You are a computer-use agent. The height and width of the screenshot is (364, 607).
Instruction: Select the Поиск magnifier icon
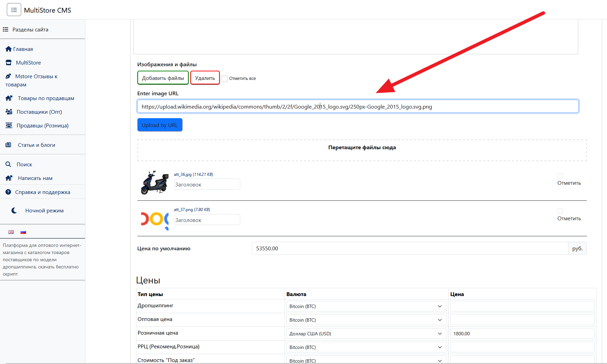coord(8,164)
